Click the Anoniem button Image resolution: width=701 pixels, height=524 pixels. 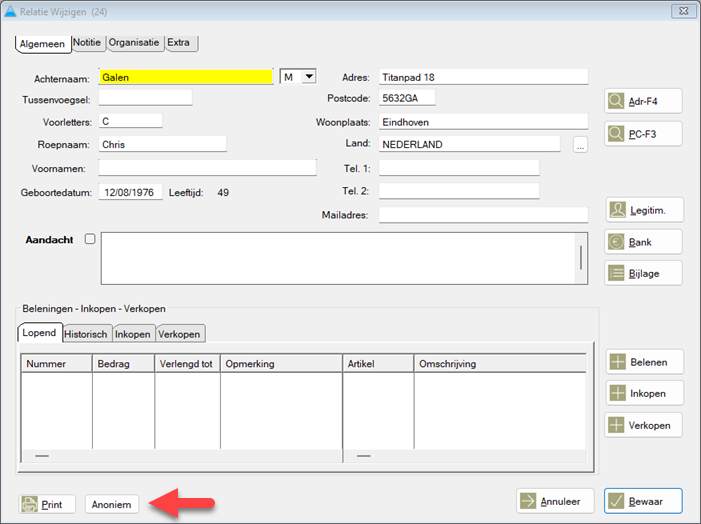coord(112,505)
